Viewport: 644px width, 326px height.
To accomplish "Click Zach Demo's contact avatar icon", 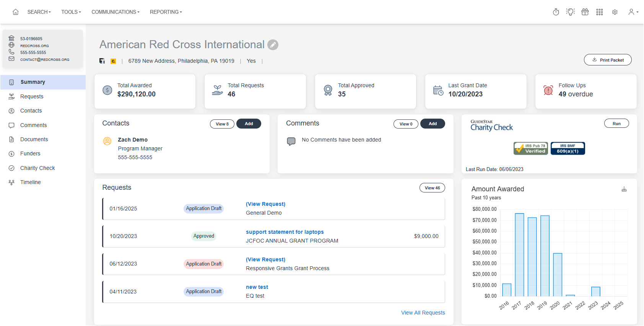I will (x=107, y=141).
